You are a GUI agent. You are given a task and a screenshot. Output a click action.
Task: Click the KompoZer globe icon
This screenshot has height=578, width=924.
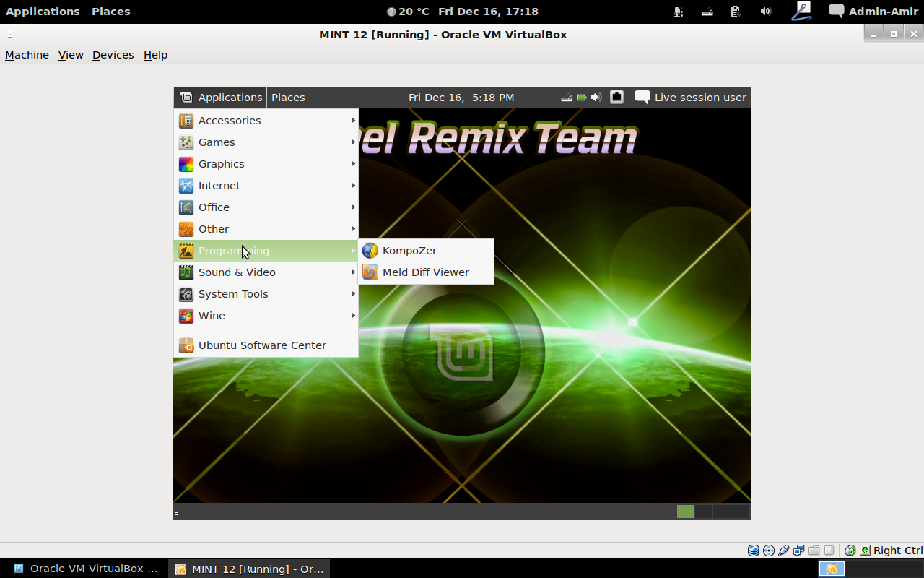370,251
